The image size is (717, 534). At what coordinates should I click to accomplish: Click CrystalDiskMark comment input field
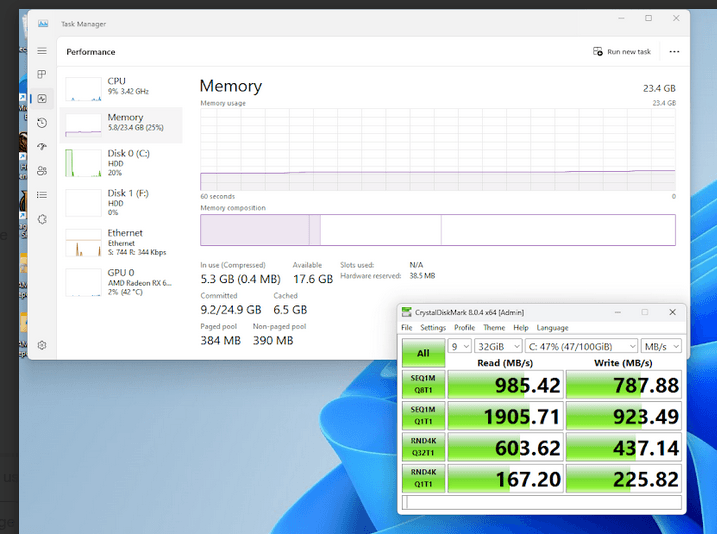(x=542, y=502)
